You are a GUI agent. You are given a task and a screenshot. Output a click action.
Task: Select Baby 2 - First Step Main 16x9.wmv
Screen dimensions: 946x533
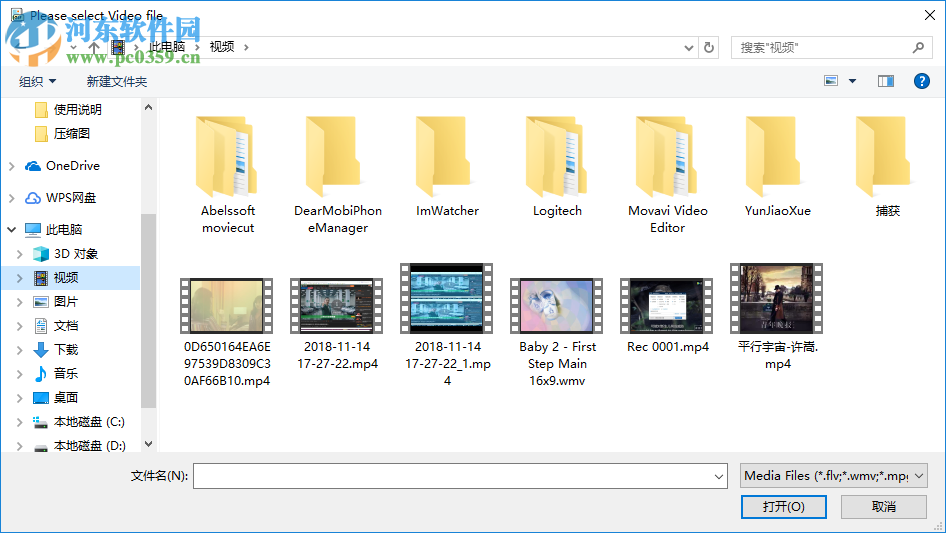click(x=557, y=332)
